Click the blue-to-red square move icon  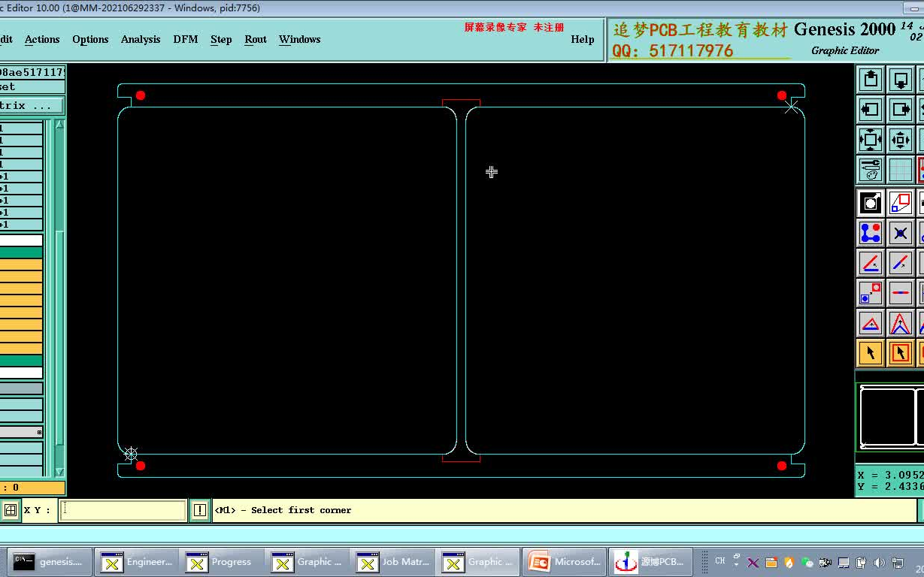click(x=870, y=292)
